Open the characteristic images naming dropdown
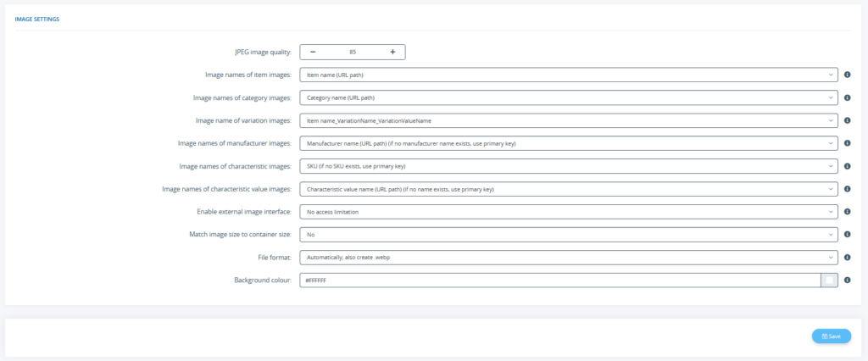This screenshot has width=868, height=361. point(569,166)
